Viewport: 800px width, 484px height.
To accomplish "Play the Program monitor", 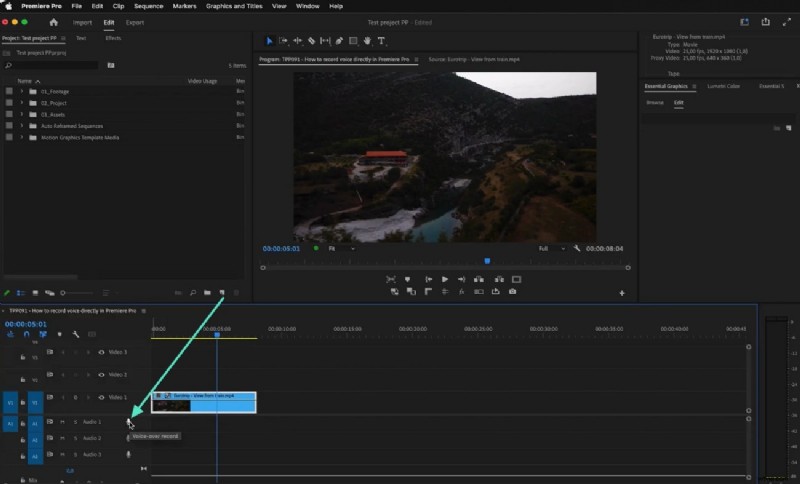I will [x=445, y=279].
